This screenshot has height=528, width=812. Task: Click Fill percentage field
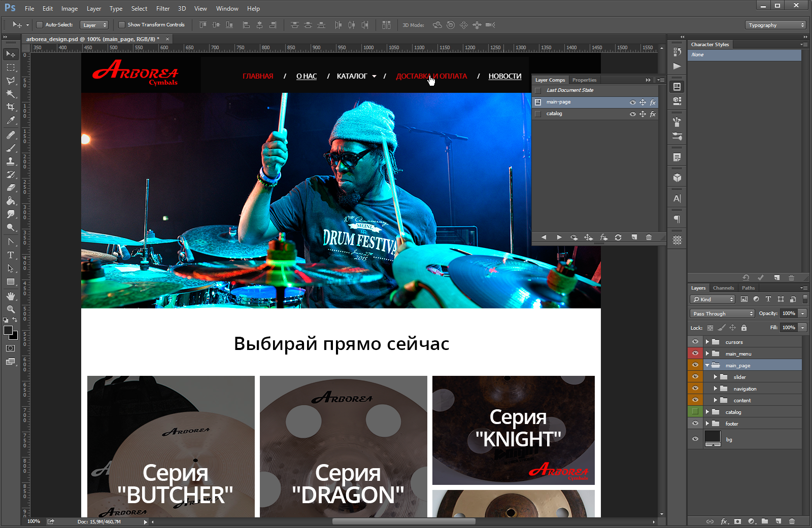click(x=789, y=328)
